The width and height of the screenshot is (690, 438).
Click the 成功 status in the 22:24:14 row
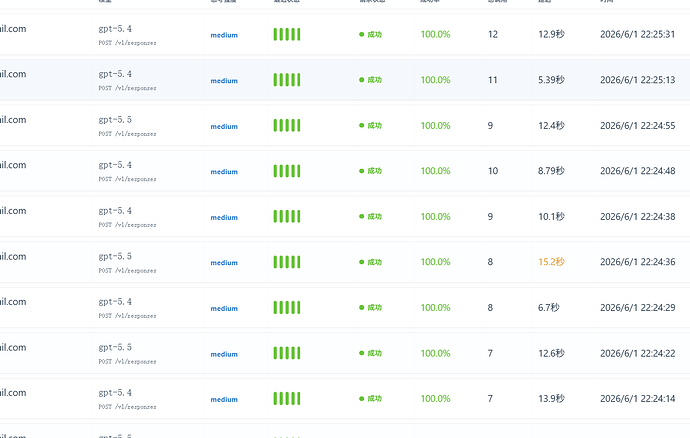click(x=371, y=399)
